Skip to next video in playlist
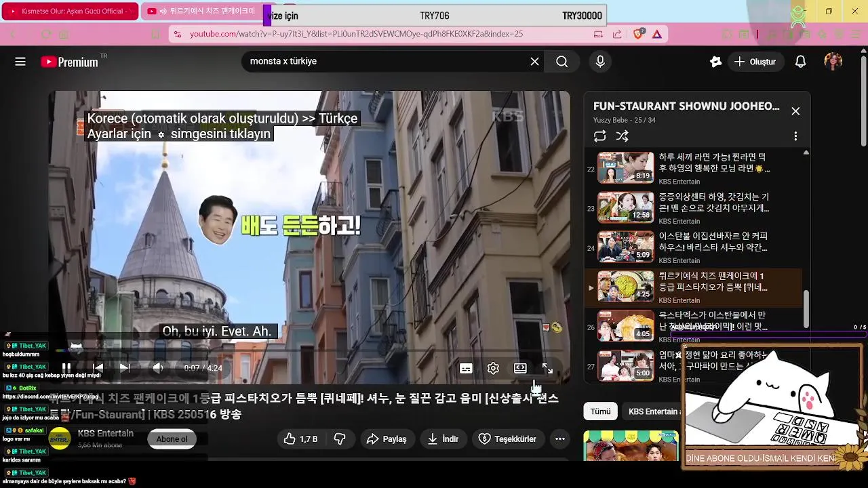Image resolution: width=868 pixels, height=488 pixels. click(x=125, y=367)
